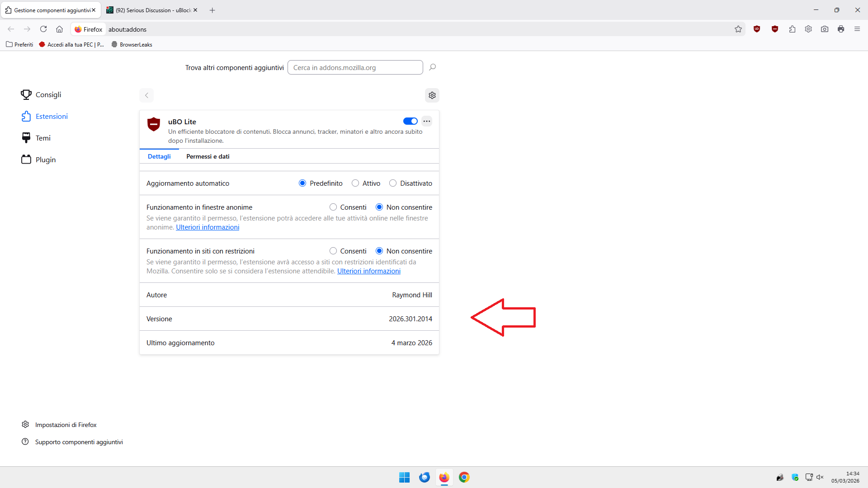The width and height of the screenshot is (868, 488).
Task: Select Consenti for siti con restrizioni
Action: coord(333,251)
